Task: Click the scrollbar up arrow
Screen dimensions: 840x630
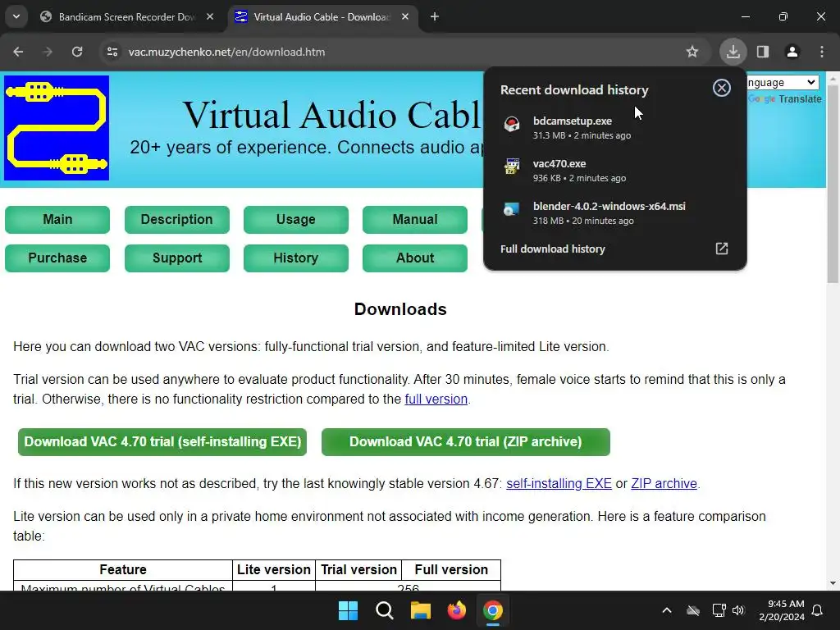Action: 833,78
